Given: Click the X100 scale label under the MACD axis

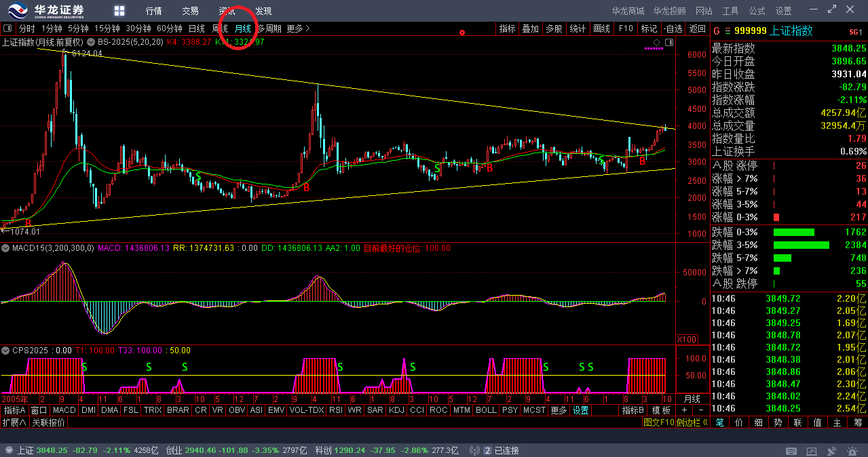Looking at the screenshot, I should tap(687, 339).
